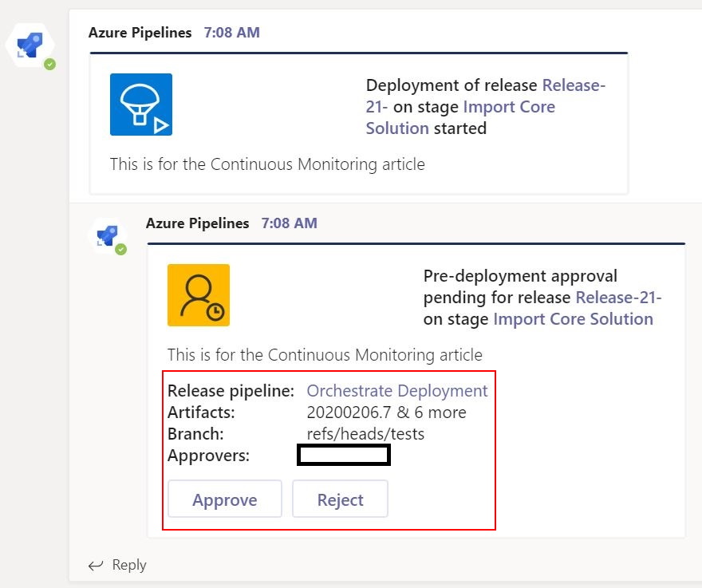
Task: Click the Azure Pipelines avatar of the first message
Action: pyautogui.click(x=30, y=45)
